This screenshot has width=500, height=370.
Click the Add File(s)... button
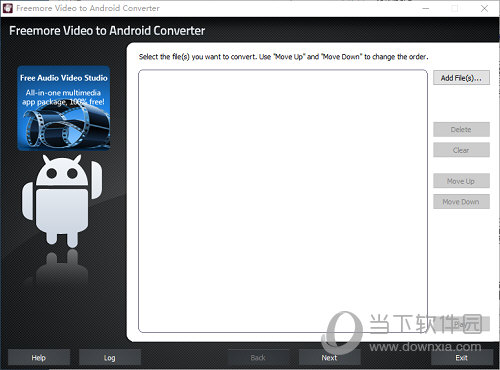[x=461, y=78]
